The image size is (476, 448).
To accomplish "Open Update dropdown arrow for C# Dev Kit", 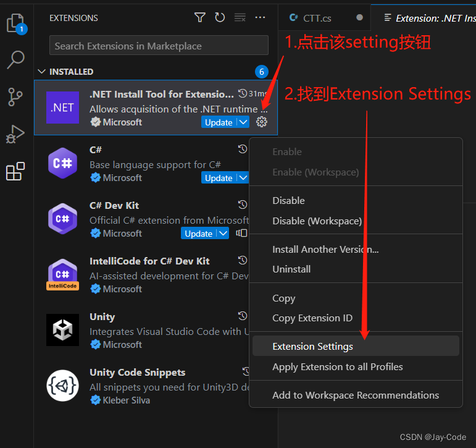I will tap(223, 233).
